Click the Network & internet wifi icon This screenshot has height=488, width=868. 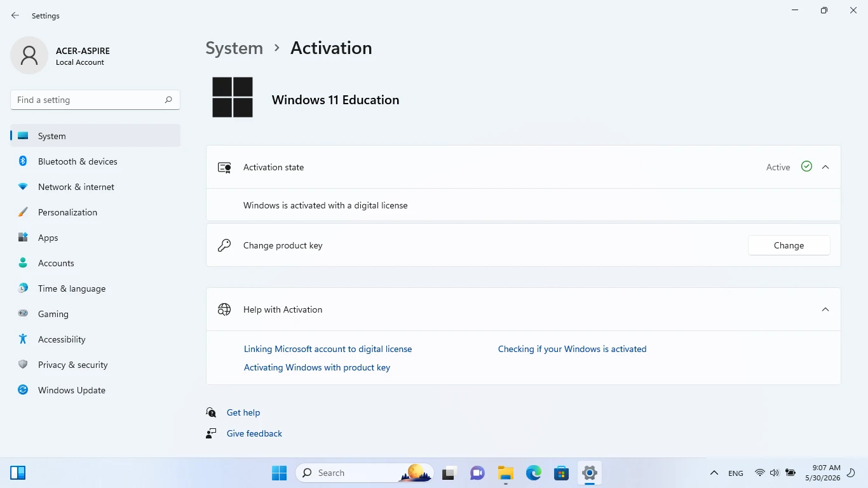coord(23,187)
